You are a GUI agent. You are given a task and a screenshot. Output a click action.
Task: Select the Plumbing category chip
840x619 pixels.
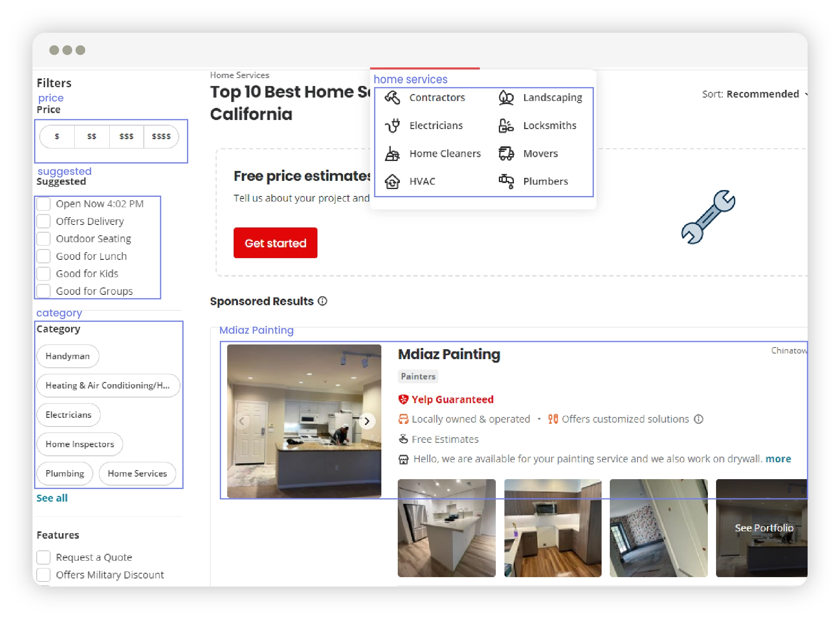click(x=65, y=474)
